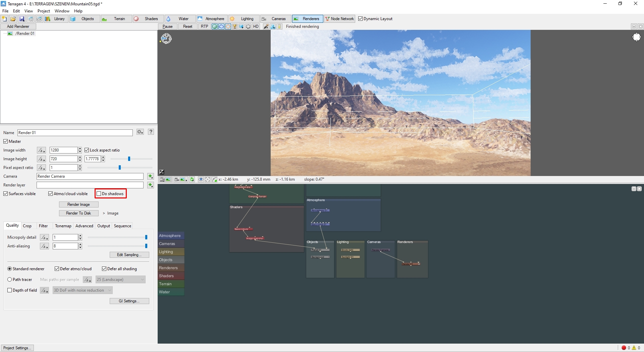The height and width of the screenshot is (352, 644).
Task: Click the Render Image button
Action: click(x=78, y=204)
